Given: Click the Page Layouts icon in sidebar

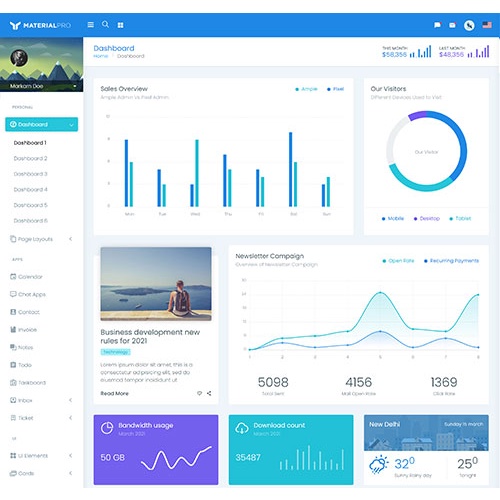Looking at the screenshot, I should tap(13, 239).
